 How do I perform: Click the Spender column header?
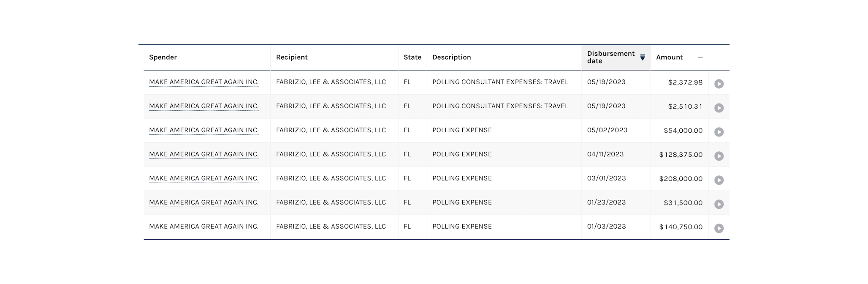163,57
